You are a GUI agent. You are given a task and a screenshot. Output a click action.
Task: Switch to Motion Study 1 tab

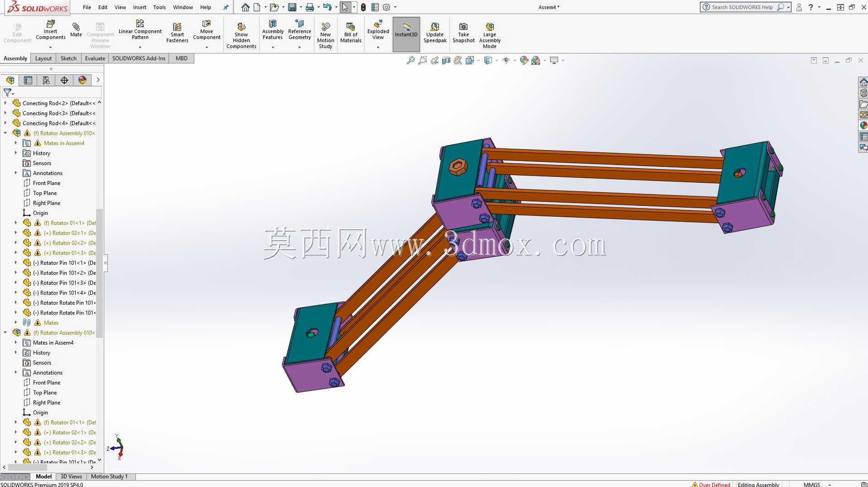pos(109,477)
